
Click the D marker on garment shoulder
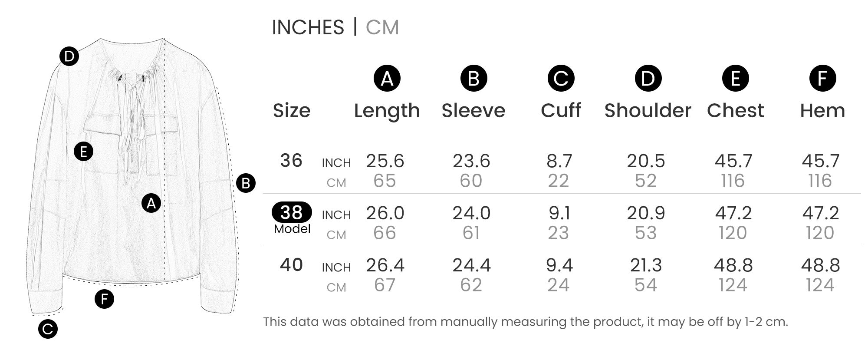click(69, 56)
